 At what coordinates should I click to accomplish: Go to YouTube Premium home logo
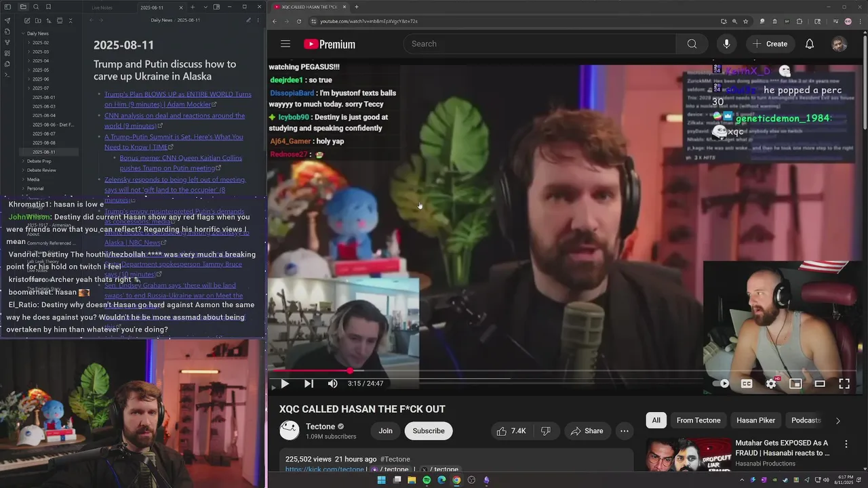[330, 44]
